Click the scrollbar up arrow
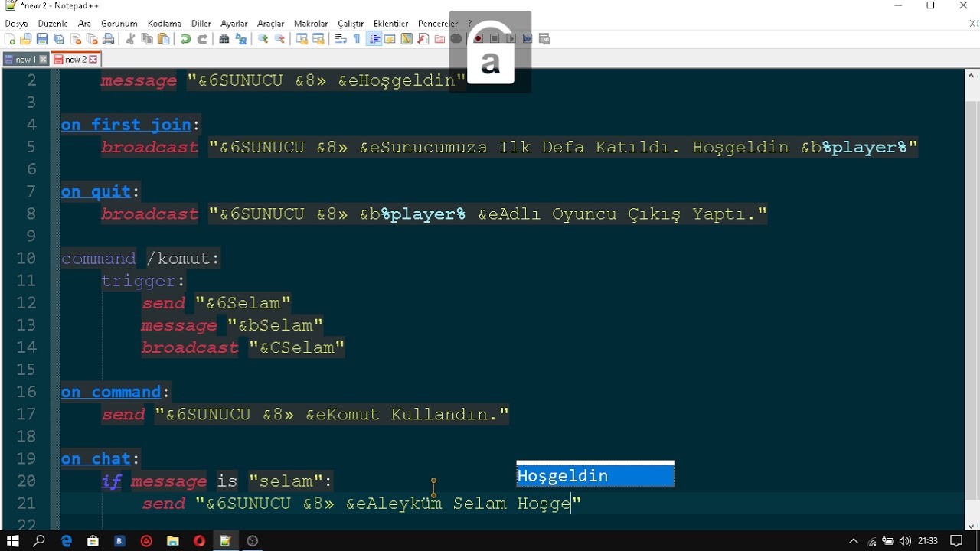Image resolution: width=980 pixels, height=551 pixels. [x=972, y=75]
